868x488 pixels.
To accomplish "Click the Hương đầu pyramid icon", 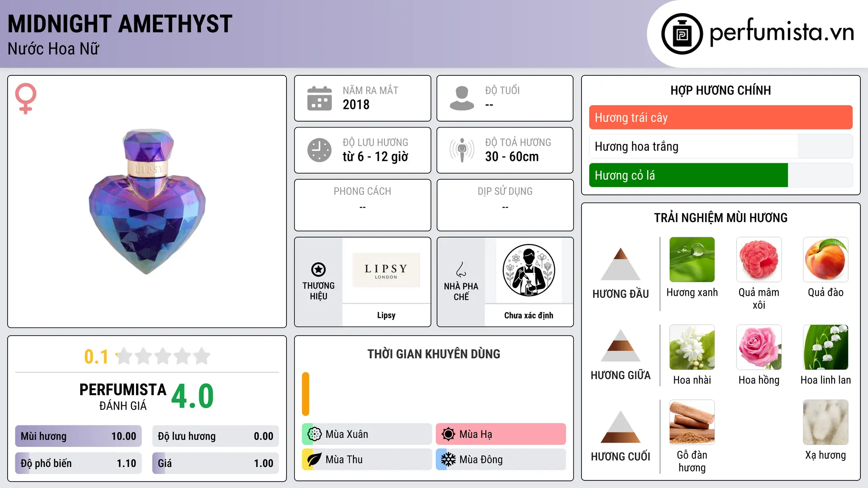I will (x=620, y=264).
